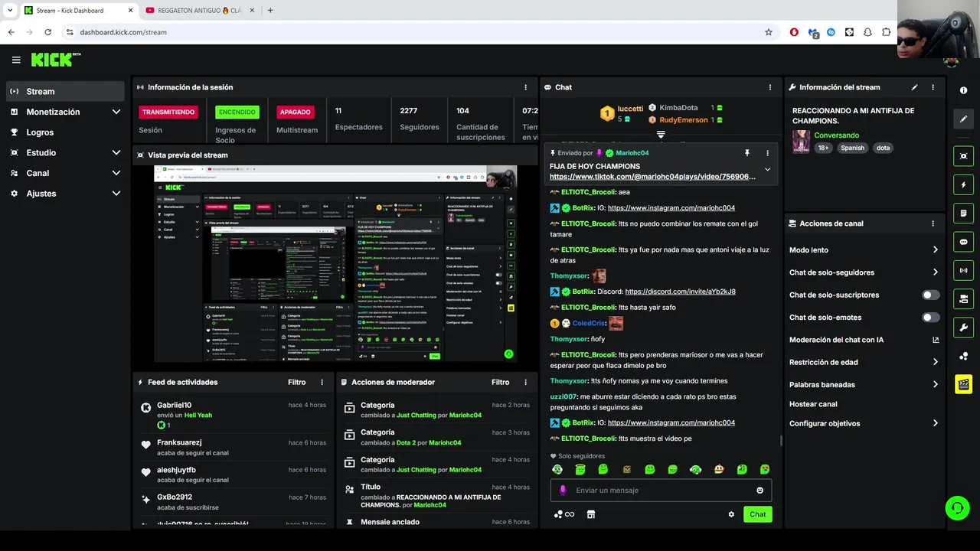Bookmark this page with the star icon
The image size is (980, 551).
click(769, 32)
